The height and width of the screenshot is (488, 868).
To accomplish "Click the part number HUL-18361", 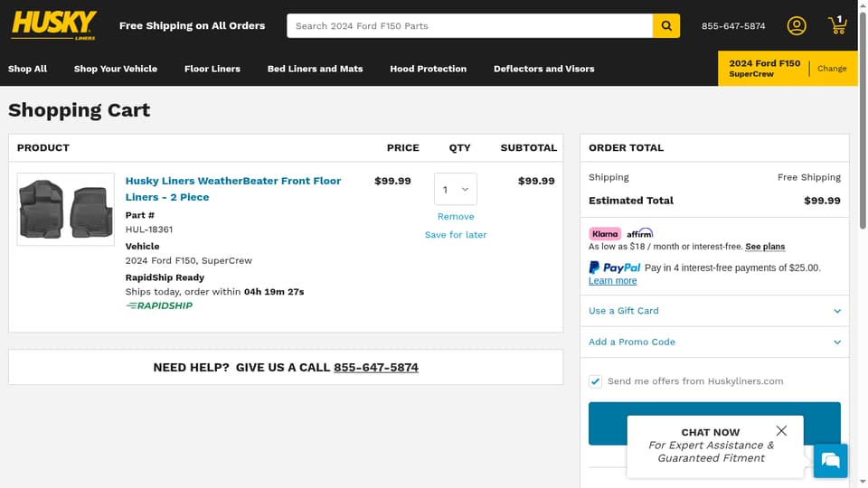I will coord(149,229).
